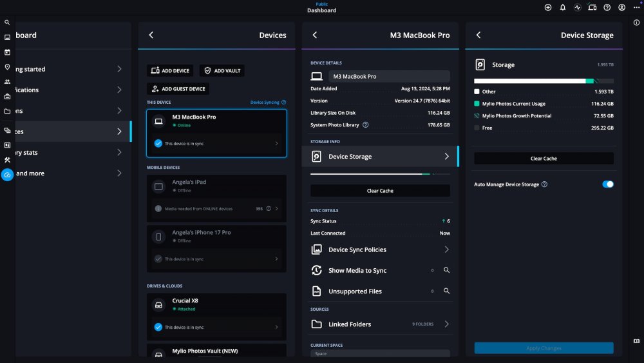The height and width of the screenshot is (363, 644).
Task: Open the sync devices icon in top bar
Action: (x=592, y=7)
